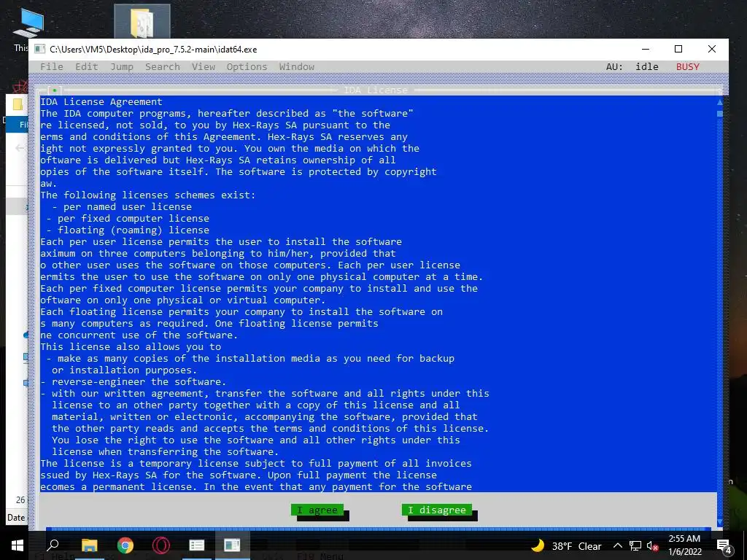747x560 pixels.
Task: Click the line '- reverse-engineer the software.'
Action: 133,381
